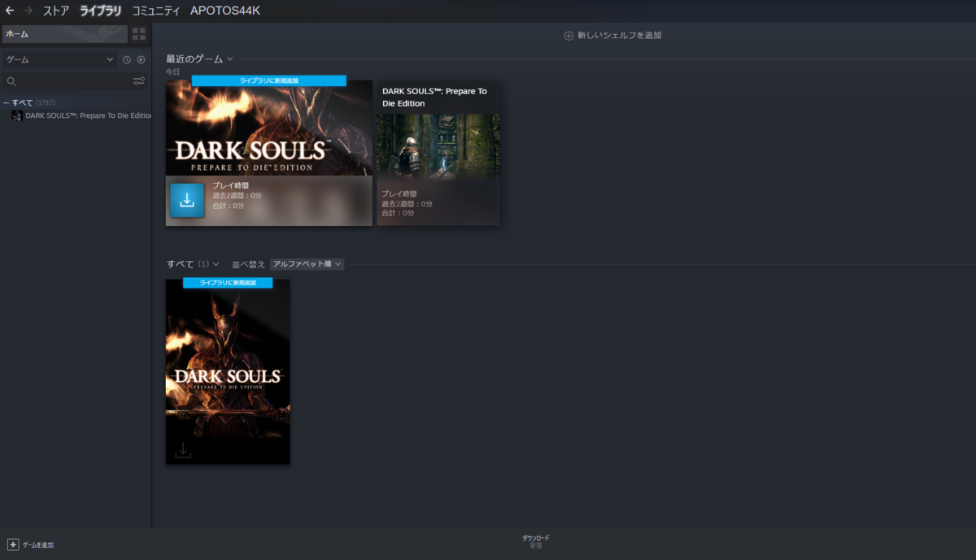
Task: Click the 今日 label under 最近のゲーム
Action: coord(172,72)
